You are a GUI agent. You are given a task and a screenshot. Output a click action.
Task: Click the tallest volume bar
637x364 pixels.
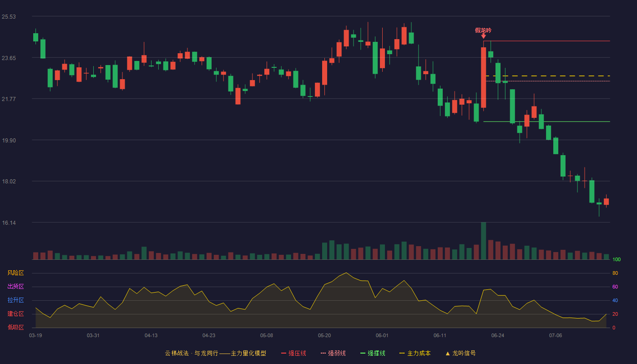click(x=483, y=241)
